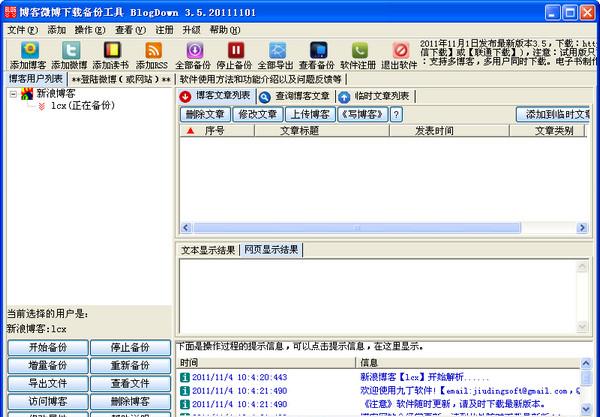Click the 添加读书 toolbar icon
The image size is (600, 417).
tap(112, 50)
